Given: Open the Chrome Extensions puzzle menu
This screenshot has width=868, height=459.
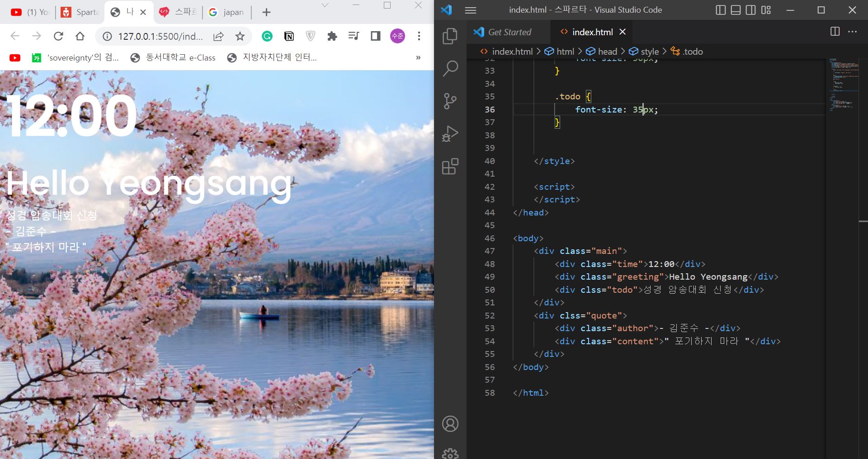Looking at the screenshot, I should click(x=332, y=36).
